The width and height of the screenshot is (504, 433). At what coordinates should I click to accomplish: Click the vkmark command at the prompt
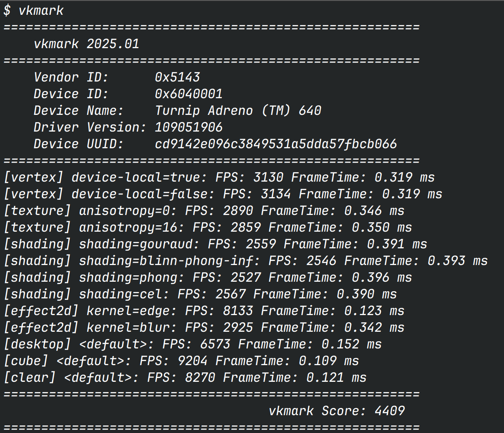(41, 10)
